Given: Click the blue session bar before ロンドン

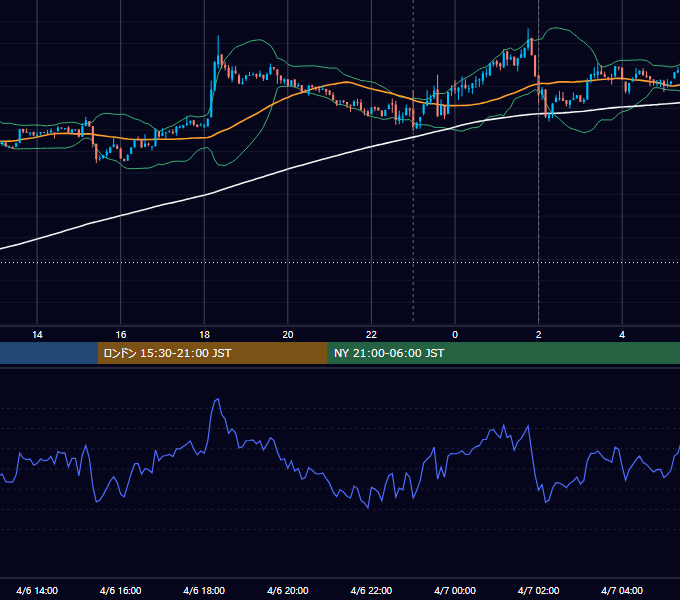Looking at the screenshot, I should point(49,353).
